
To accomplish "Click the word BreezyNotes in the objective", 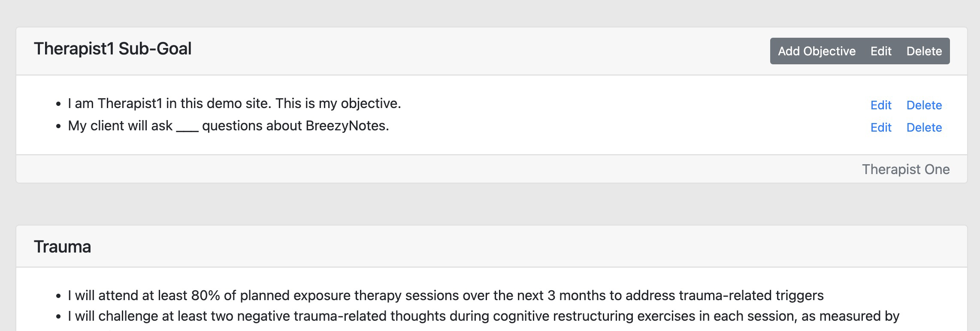I will tap(346, 126).
